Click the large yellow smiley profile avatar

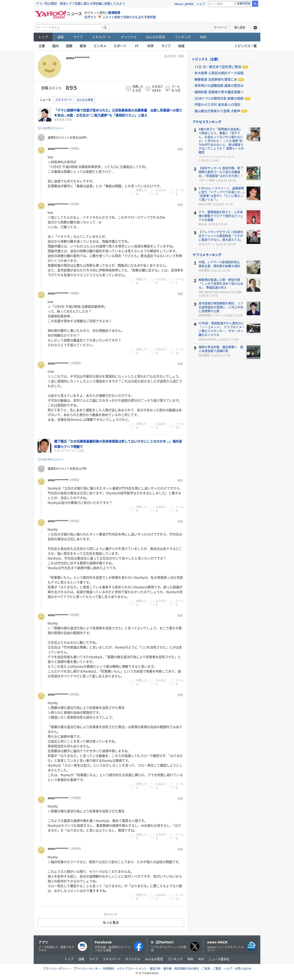click(49, 67)
